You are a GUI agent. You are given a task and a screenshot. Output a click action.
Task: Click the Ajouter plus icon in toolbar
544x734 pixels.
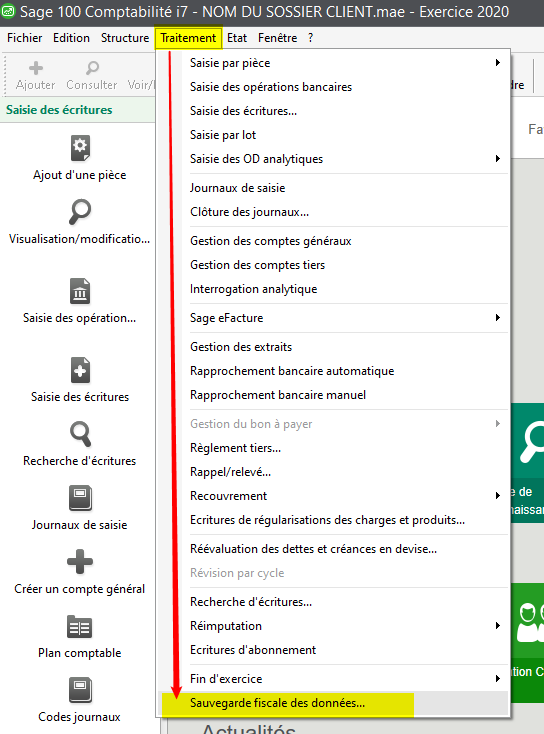pyautogui.click(x=36, y=68)
